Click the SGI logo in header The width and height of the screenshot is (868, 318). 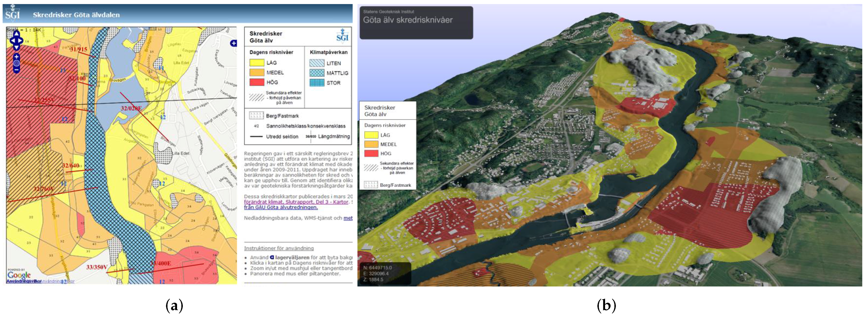point(13,14)
